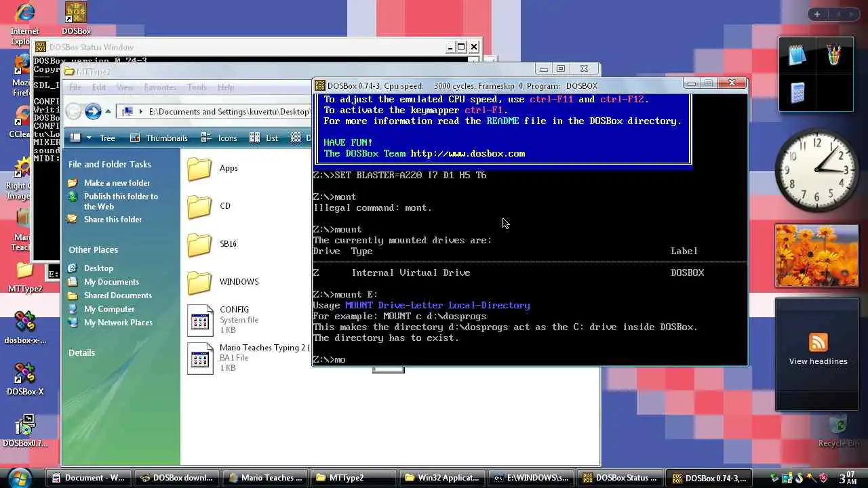Switch to Win32 Applicat... taskbar button

tap(441, 478)
